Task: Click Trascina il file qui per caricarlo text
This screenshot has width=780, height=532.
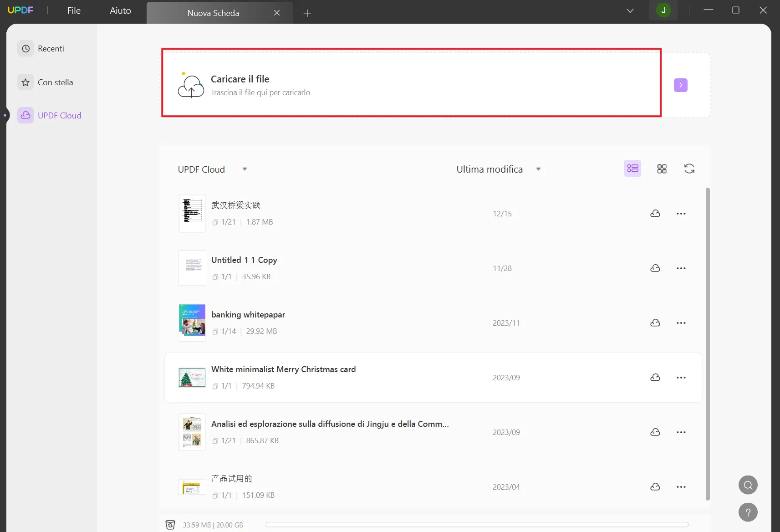Action: point(260,92)
